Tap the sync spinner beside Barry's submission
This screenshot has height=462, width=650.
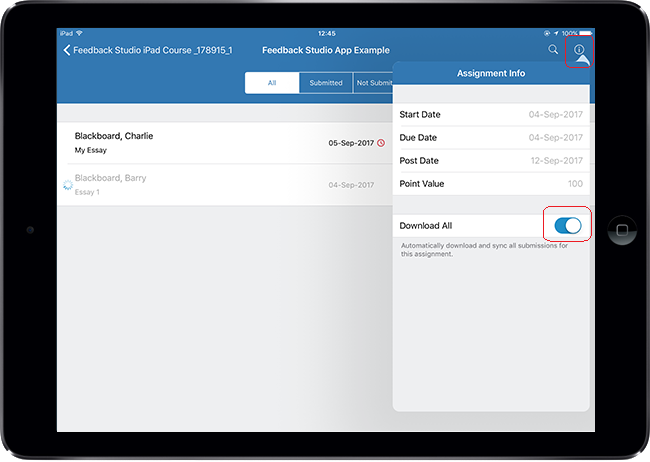pyautogui.click(x=67, y=185)
